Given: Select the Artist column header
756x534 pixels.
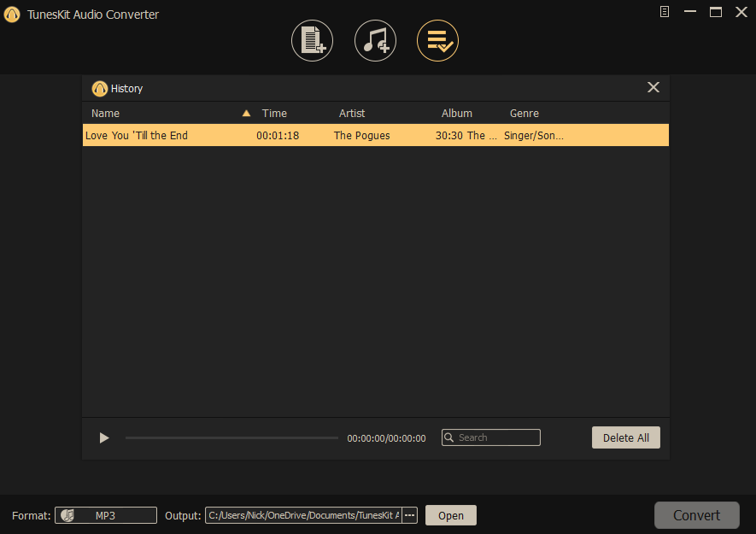Looking at the screenshot, I should pos(352,113).
